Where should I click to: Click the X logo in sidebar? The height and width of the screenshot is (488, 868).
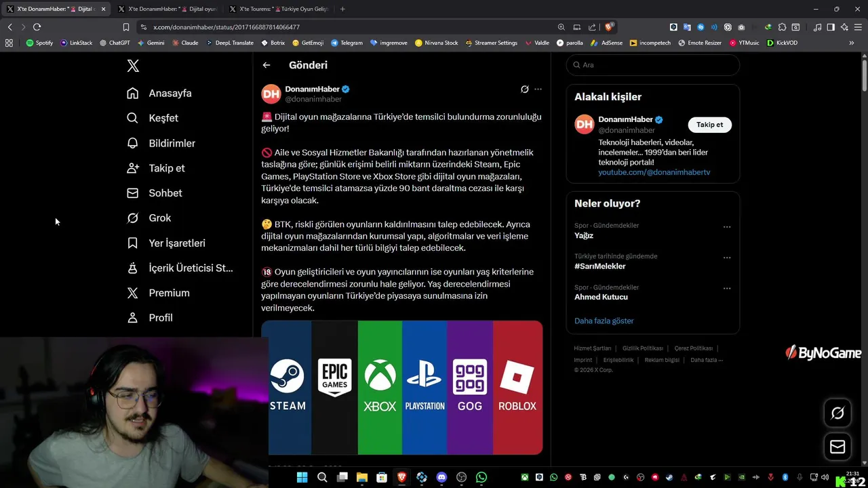pos(133,66)
